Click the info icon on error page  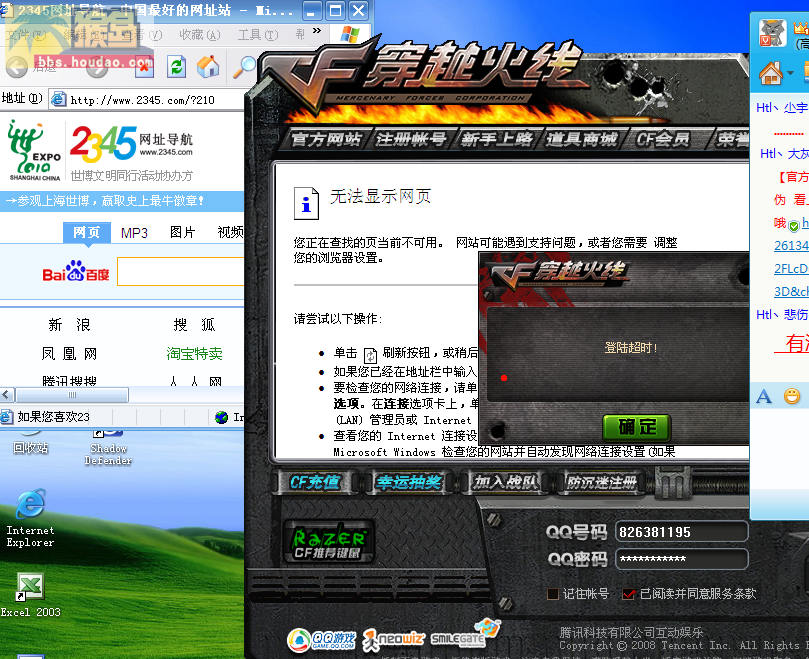click(306, 203)
